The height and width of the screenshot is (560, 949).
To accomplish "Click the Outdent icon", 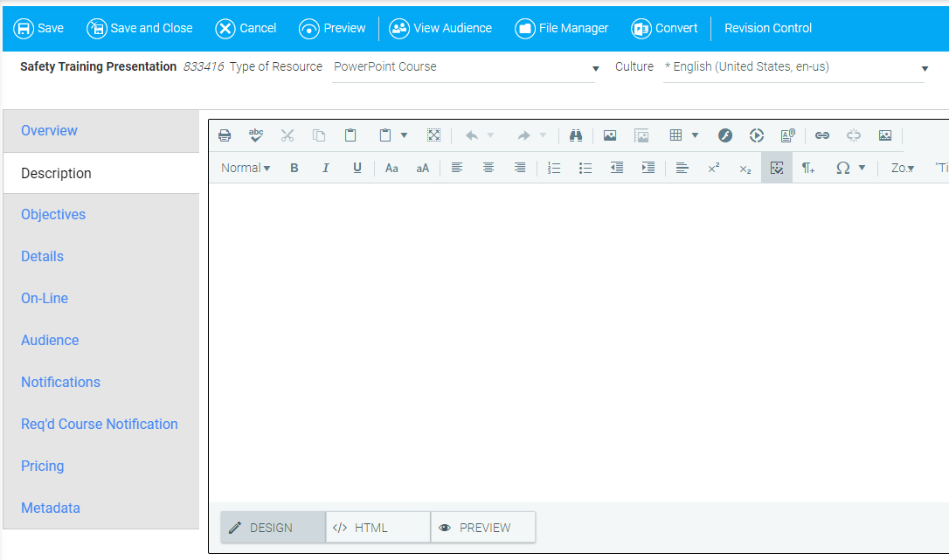I will [617, 168].
